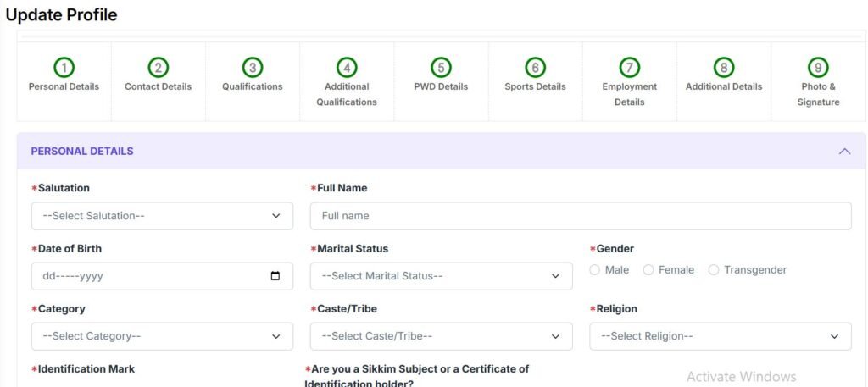Select the Male gender option
The width and height of the screenshot is (868, 387).
pyautogui.click(x=594, y=270)
